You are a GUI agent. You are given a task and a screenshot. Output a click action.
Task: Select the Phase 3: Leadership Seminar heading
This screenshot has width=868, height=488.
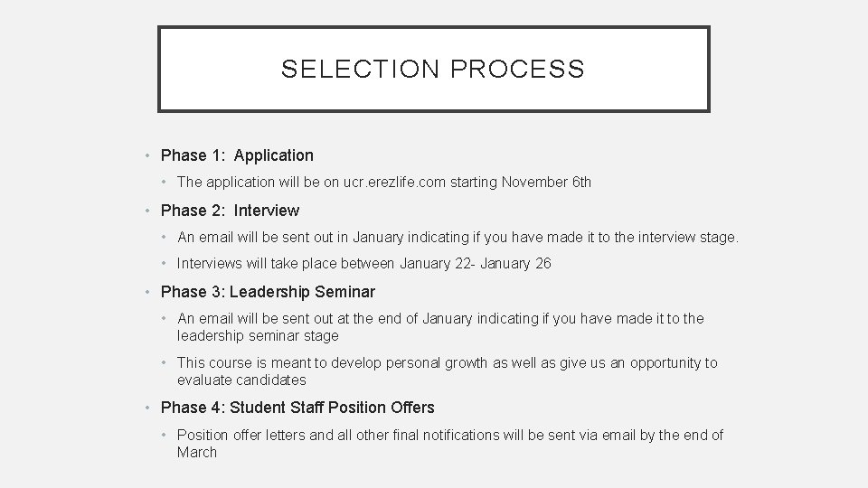pyautogui.click(x=268, y=292)
